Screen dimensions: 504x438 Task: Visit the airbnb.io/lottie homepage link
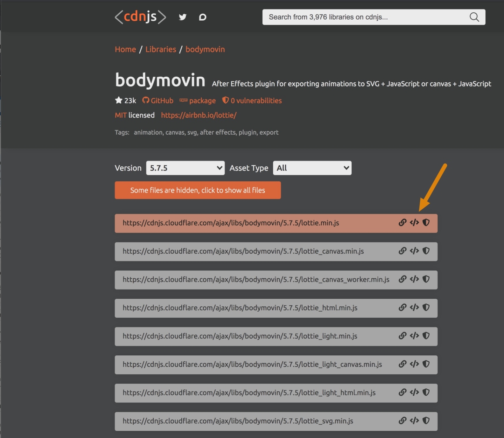click(198, 115)
